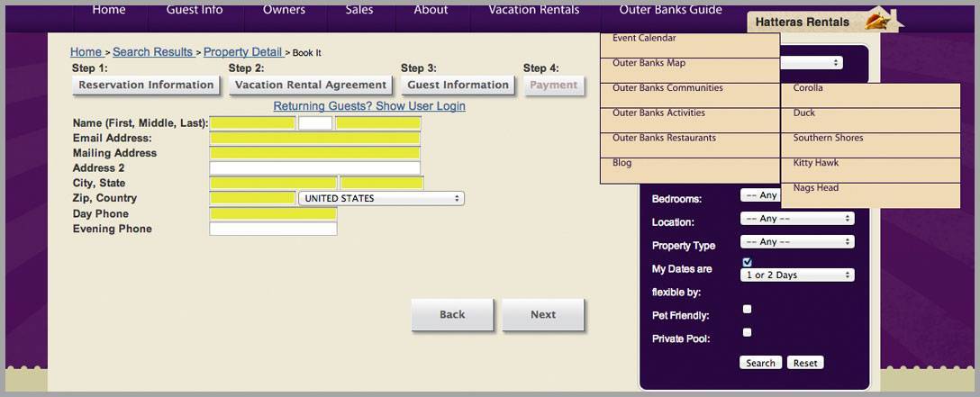The height and width of the screenshot is (397, 980).
Task: Click the Evening Phone input field
Action: [x=273, y=229]
